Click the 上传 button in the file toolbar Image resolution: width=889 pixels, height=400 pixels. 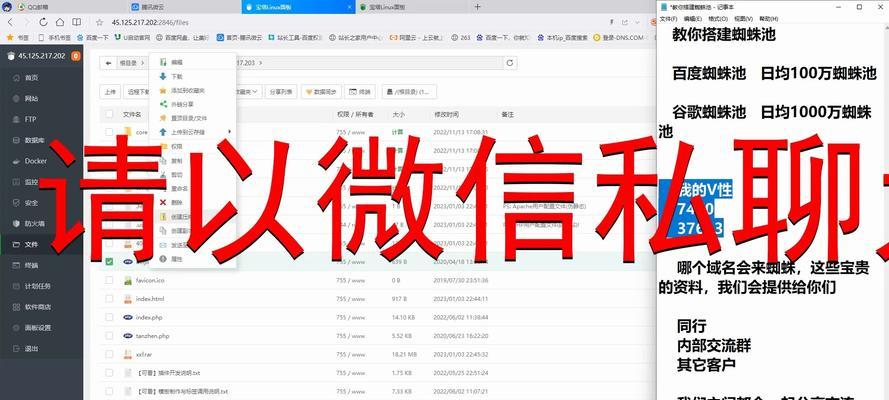tap(109, 91)
